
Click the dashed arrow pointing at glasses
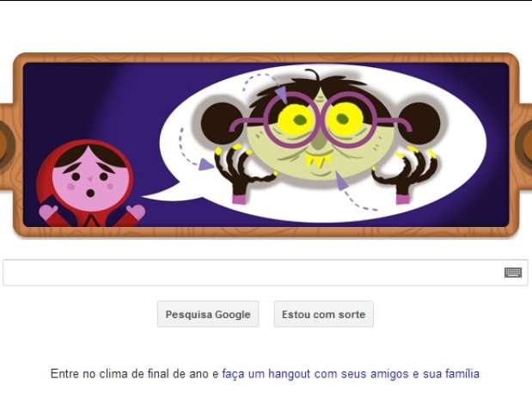point(266,88)
